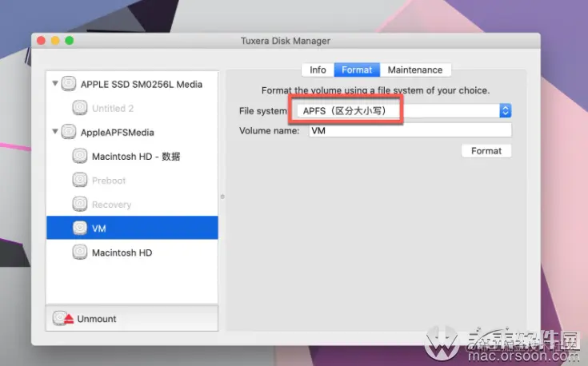Click the Preboot volume icon
Viewport: 588px width, 366px height.
click(79, 180)
